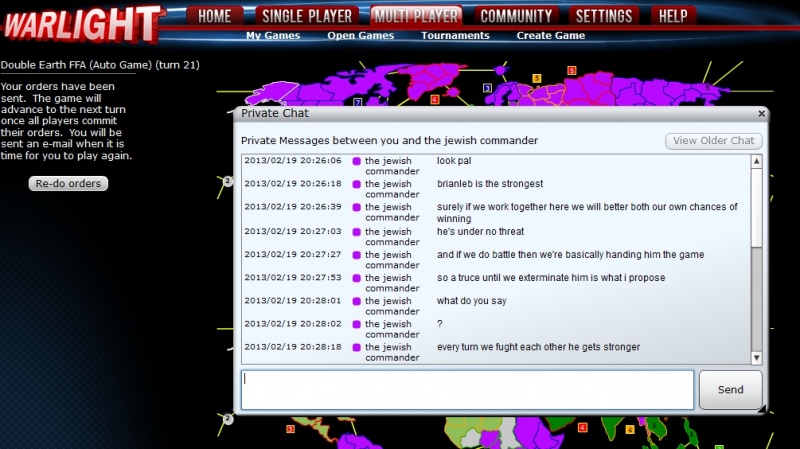Click the Create Game link
Image resolution: width=800 pixels, height=449 pixels.
coord(550,36)
